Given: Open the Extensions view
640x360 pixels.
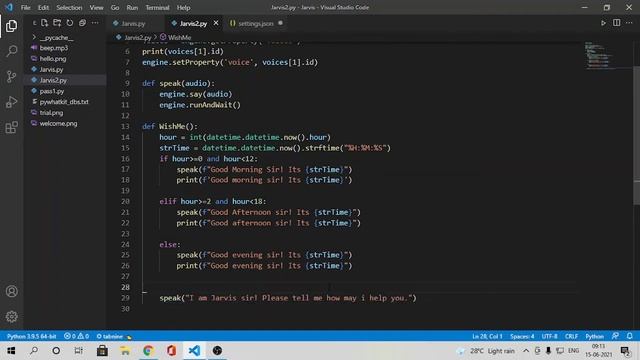Looking at the screenshot, I should tap(11, 127).
